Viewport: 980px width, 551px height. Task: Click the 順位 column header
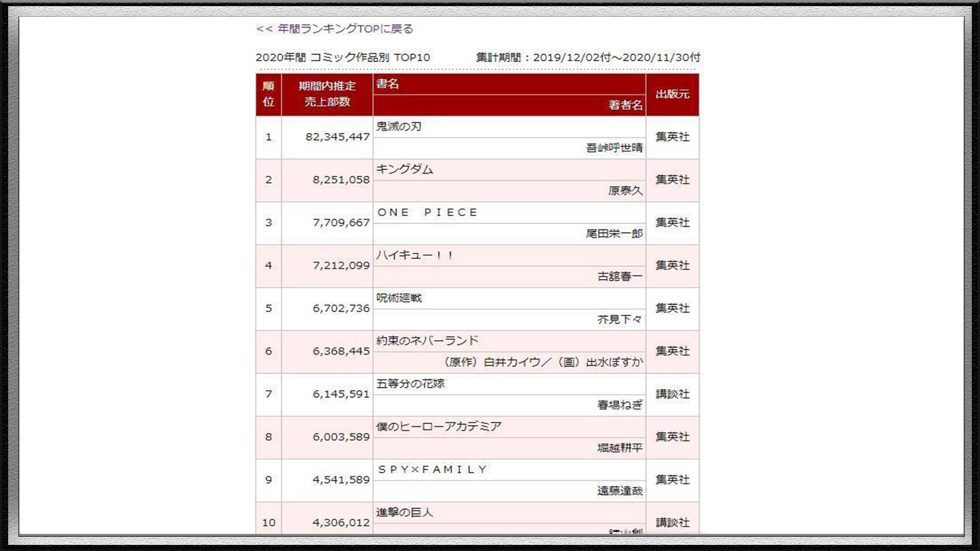(268, 95)
